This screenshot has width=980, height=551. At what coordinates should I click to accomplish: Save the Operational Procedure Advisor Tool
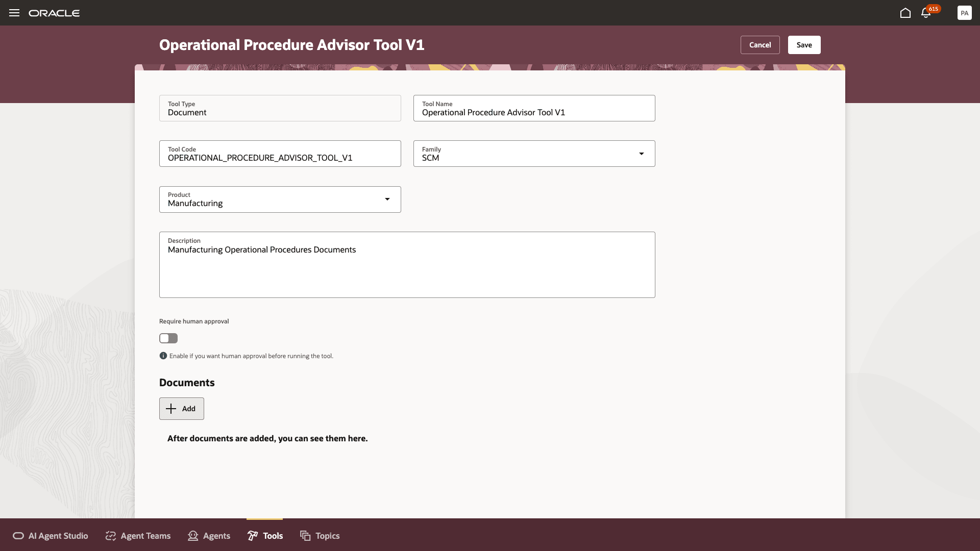click(804, 44)
